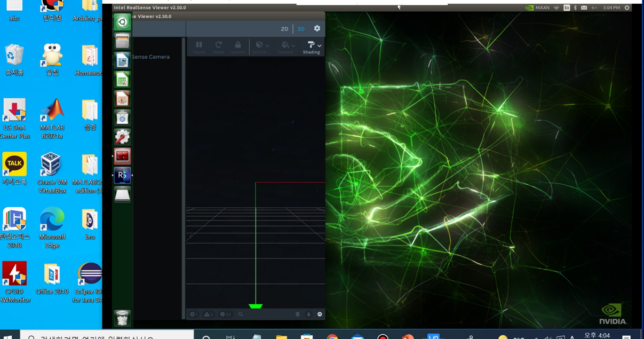Reset the 3D view
The width and height of the screenshot is (644, 339).
[x=219, y=47]
